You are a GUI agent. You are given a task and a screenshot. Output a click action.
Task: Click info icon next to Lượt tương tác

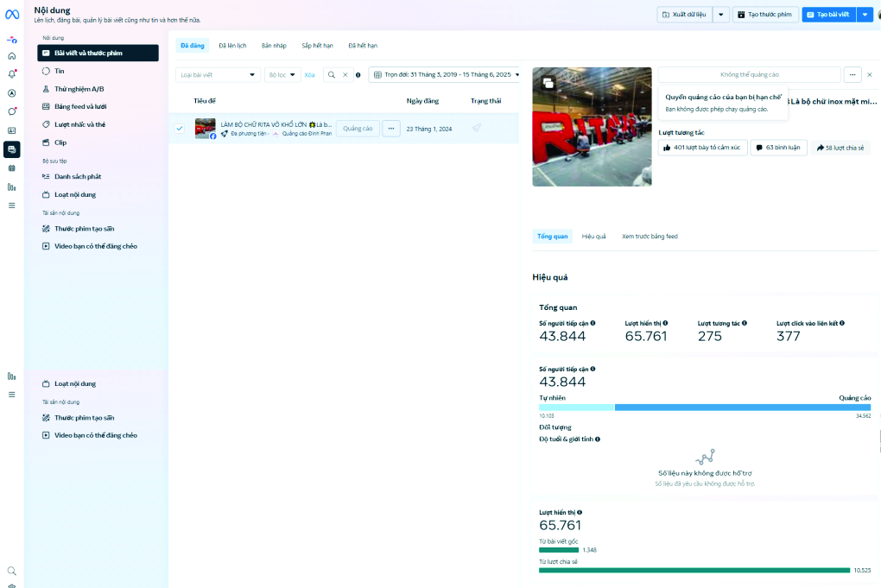coord(745,323)
